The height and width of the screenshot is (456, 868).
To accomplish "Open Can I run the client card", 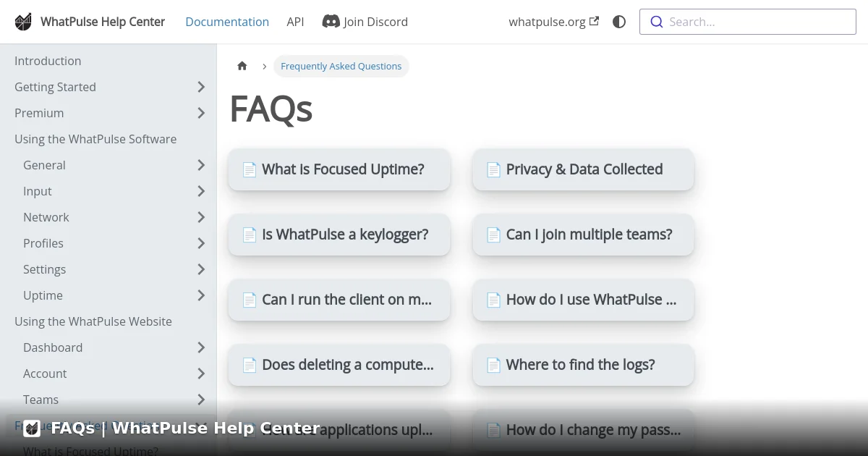I will pos(339,300).
